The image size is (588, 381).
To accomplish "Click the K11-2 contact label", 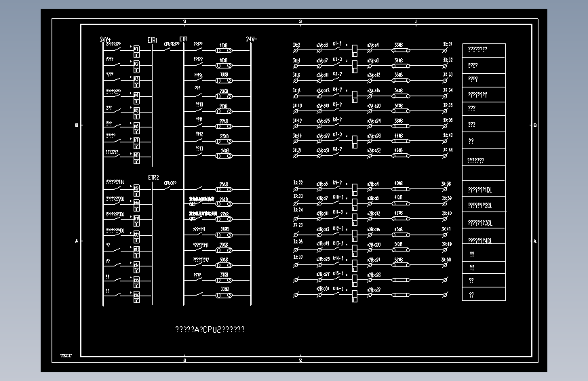I will (338, 212).
